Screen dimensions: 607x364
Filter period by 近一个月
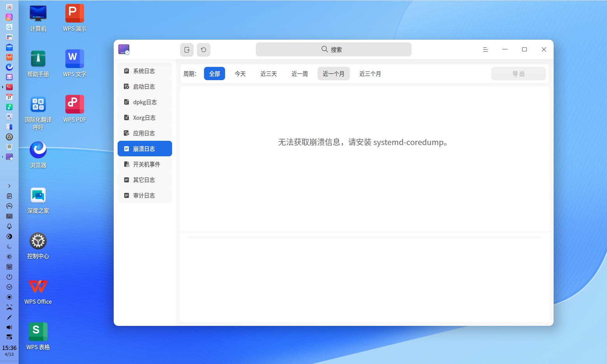(x=334, y=73)
